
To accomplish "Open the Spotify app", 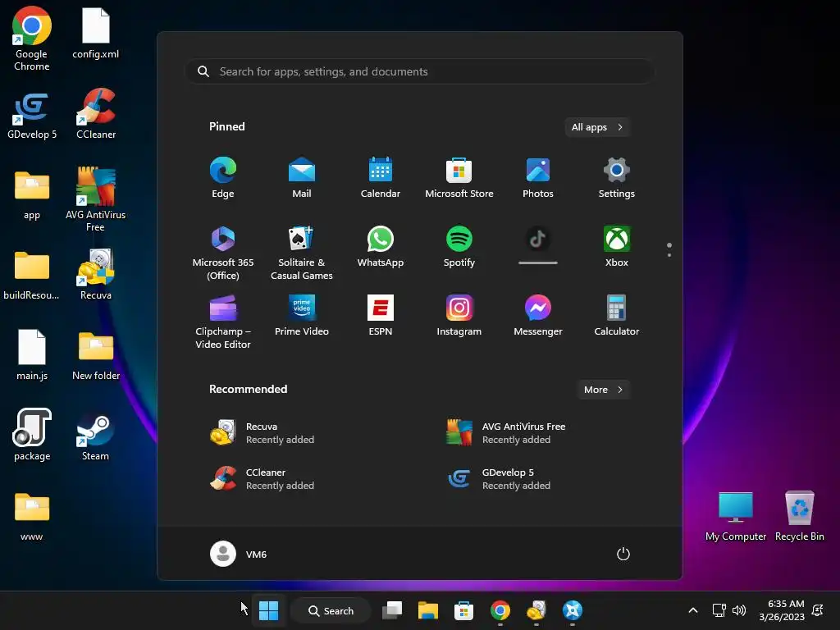I will [459, 247].
